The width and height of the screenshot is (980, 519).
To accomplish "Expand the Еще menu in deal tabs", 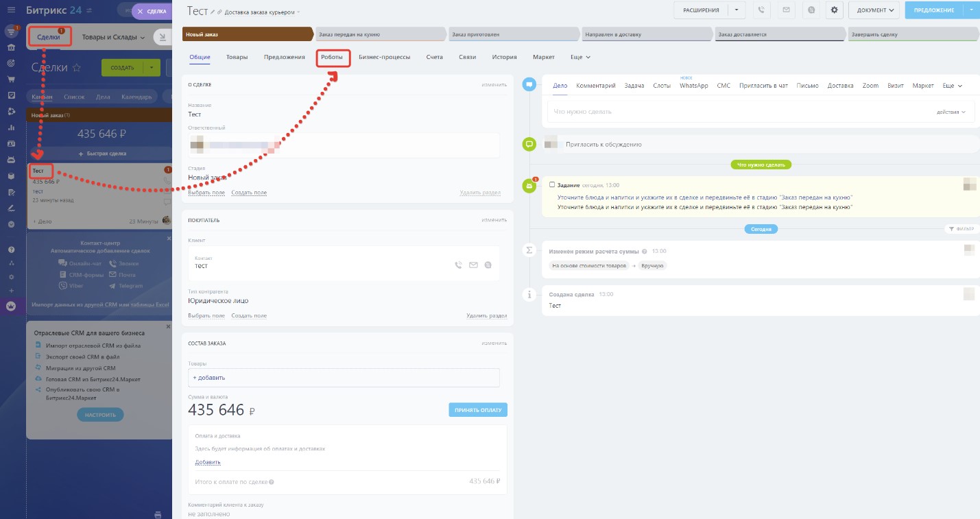I will 580,58.
